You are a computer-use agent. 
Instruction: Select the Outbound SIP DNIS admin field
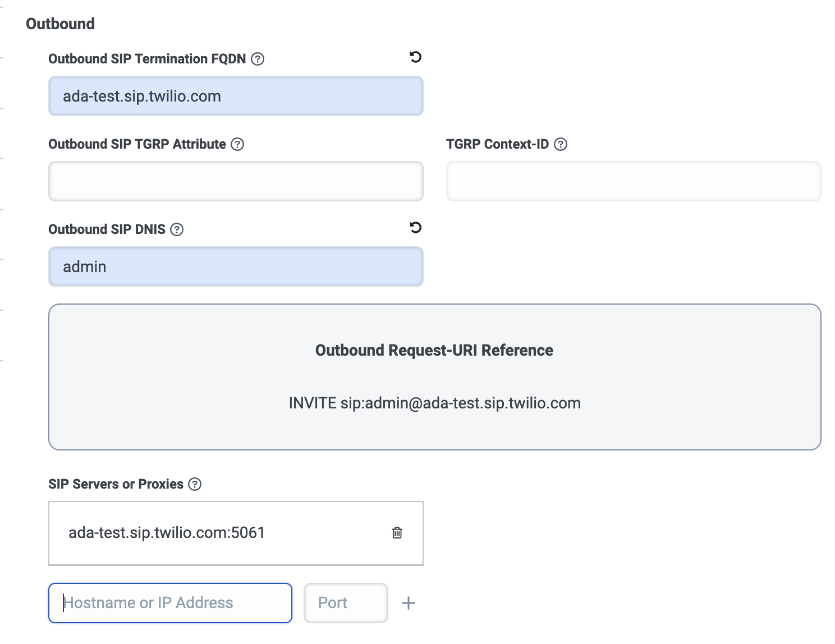[x=236, y=266]
